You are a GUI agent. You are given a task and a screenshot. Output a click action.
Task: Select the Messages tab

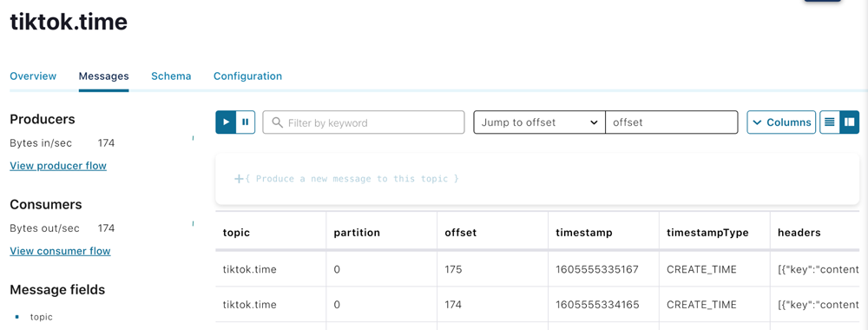click(x=103, y=76)
